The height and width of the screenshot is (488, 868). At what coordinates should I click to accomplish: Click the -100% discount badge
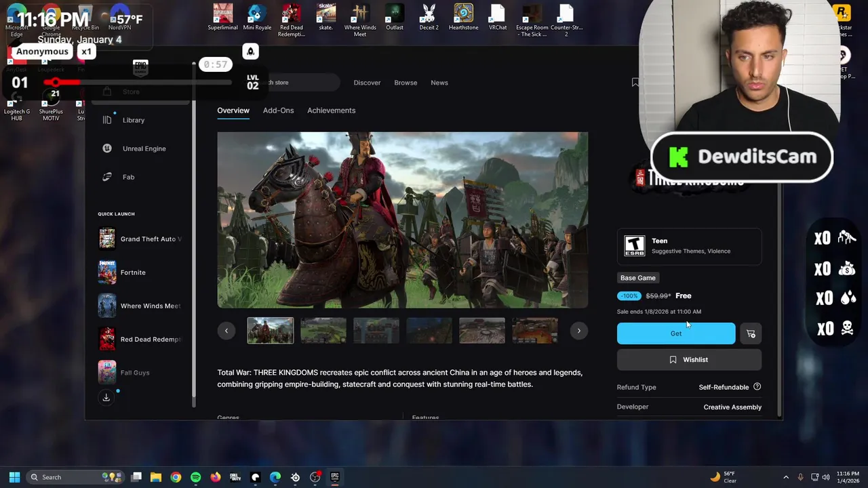tap(629, 296)
